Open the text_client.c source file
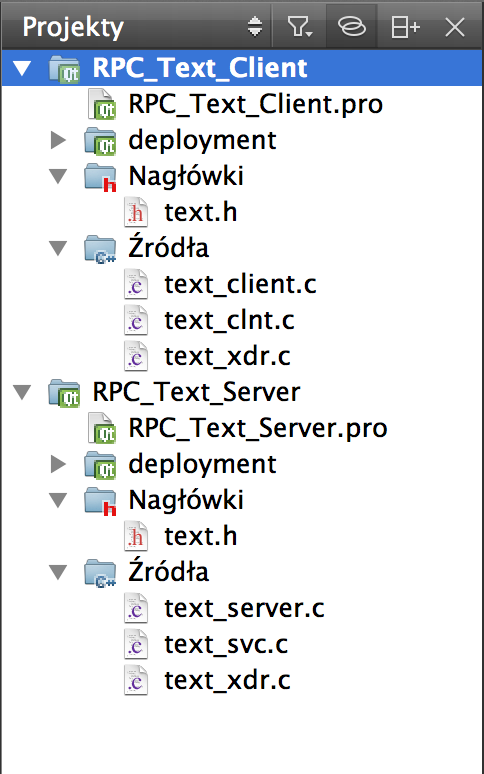This screenshot has height=774, width=484. coord(240,285)
